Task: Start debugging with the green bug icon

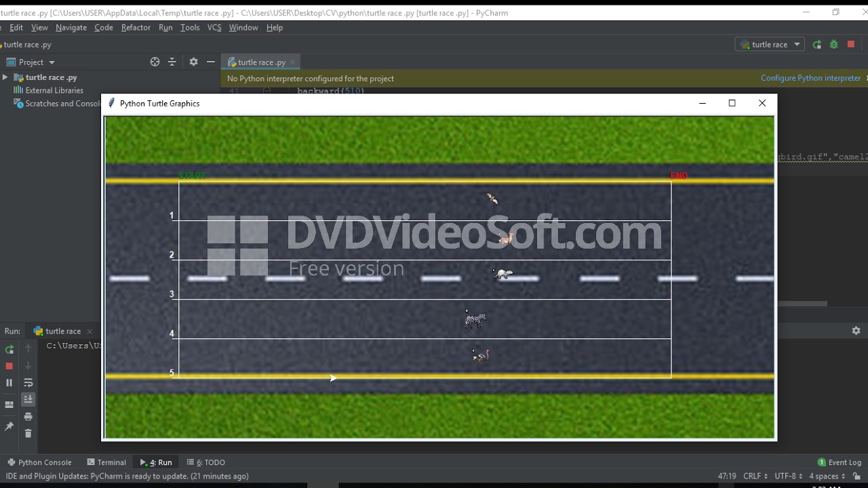Action: 834,45
